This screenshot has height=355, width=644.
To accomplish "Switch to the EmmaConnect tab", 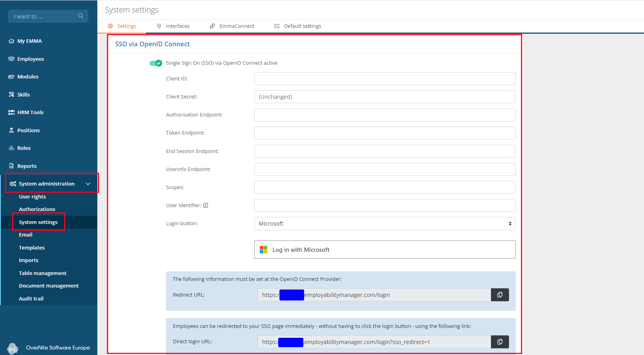I will pos(232,26).
